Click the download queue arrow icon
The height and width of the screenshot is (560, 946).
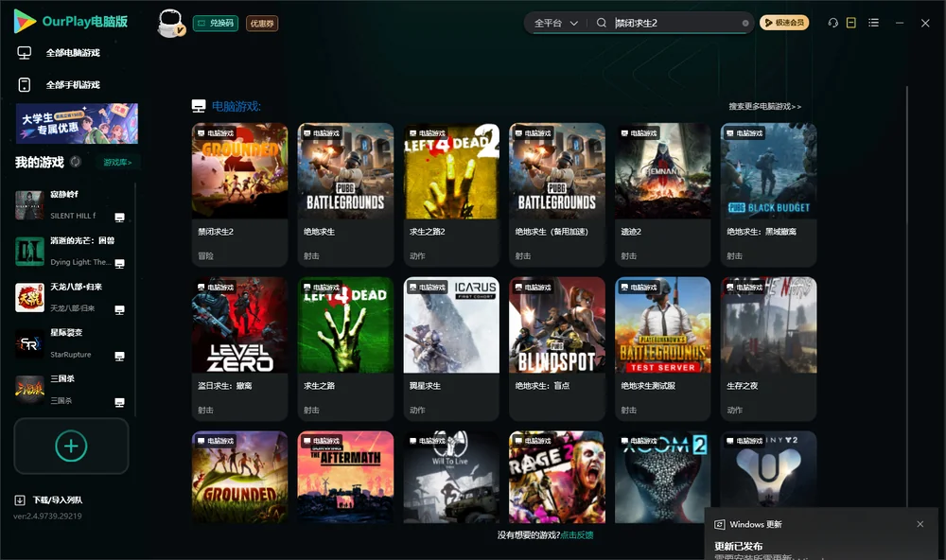click(x=19, y=499)
